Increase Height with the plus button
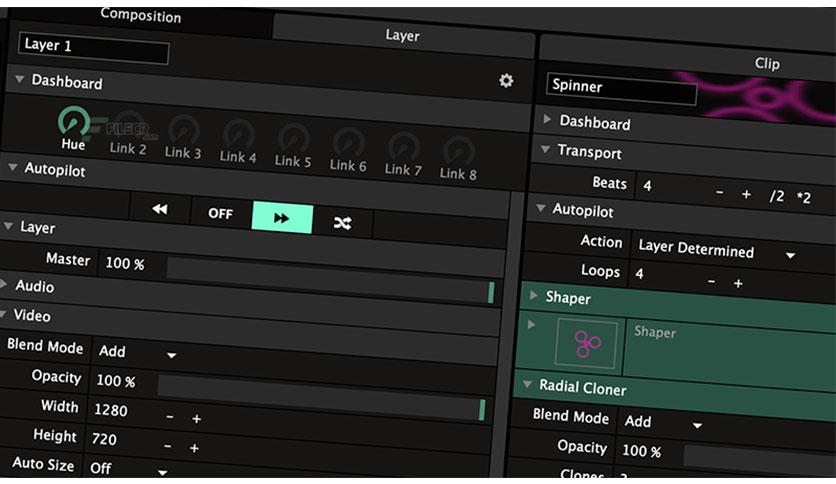 pos(195,448)
